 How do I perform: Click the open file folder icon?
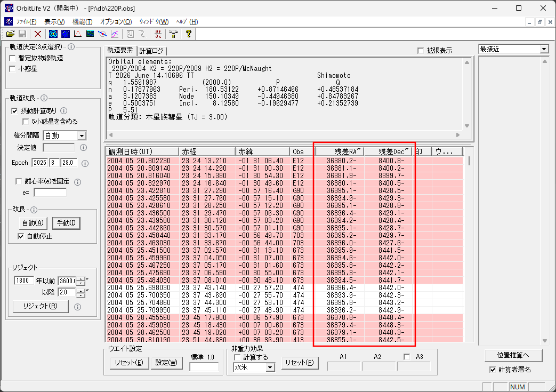10,34
